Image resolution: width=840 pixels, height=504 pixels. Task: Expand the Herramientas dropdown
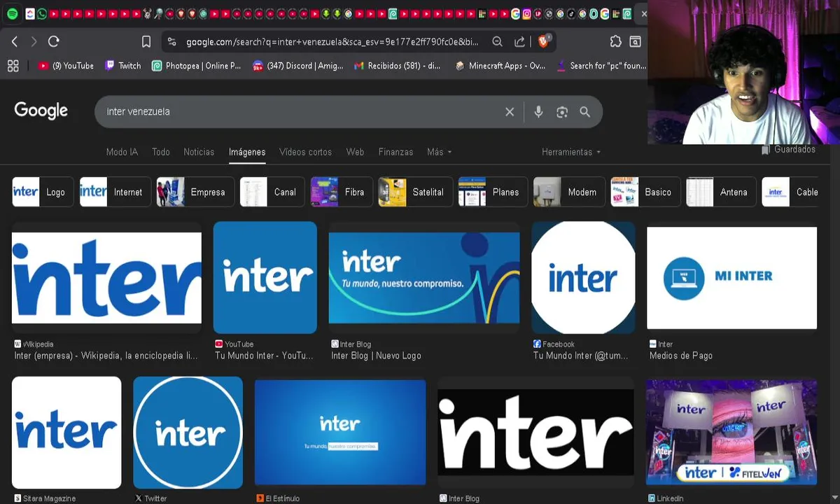[571, 152]
